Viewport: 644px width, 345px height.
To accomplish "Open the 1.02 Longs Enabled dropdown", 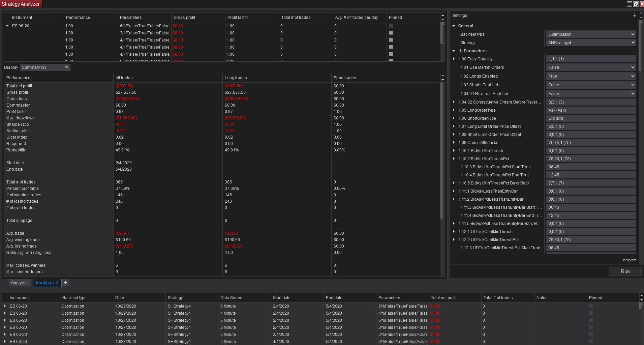I will (591, 76).
